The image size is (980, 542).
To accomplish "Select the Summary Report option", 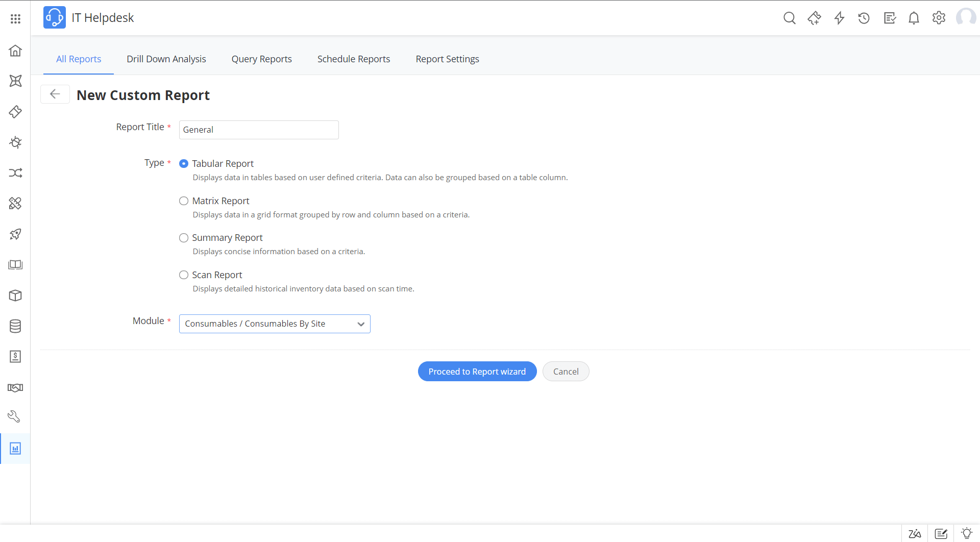I will tap(184, 238).
